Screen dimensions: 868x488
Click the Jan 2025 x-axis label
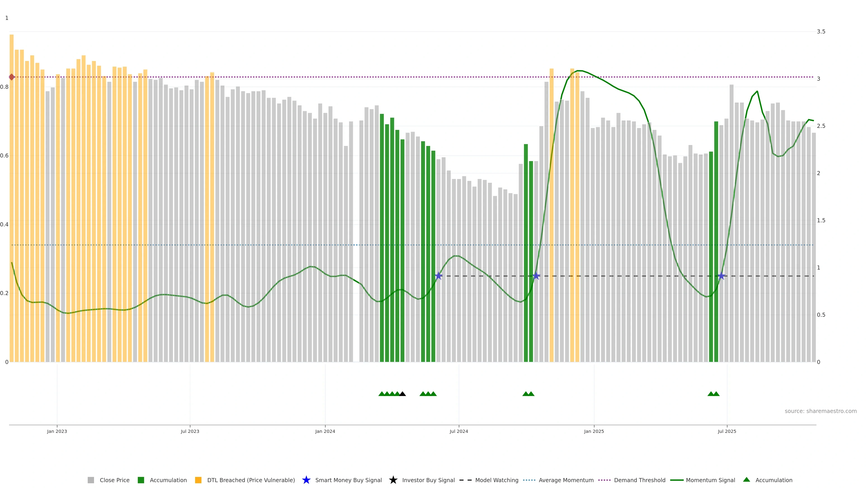point(594,431)
